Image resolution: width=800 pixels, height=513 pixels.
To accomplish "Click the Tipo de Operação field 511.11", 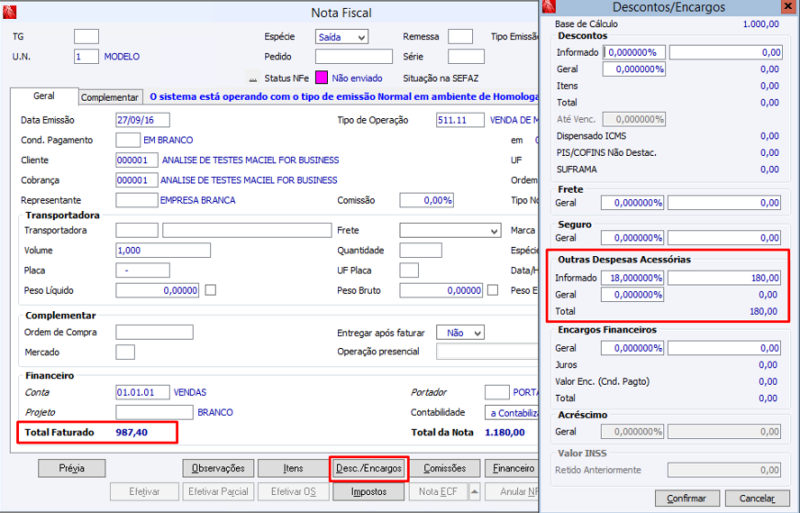I will 460,120.
